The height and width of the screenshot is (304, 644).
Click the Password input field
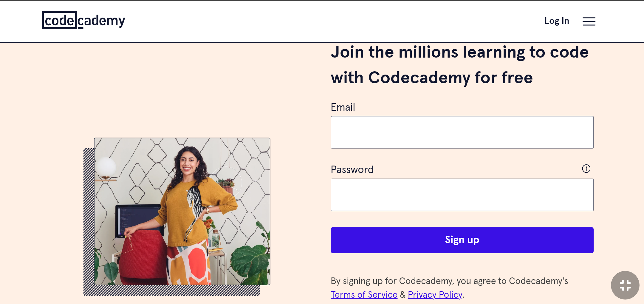click(x=462, y=195)
